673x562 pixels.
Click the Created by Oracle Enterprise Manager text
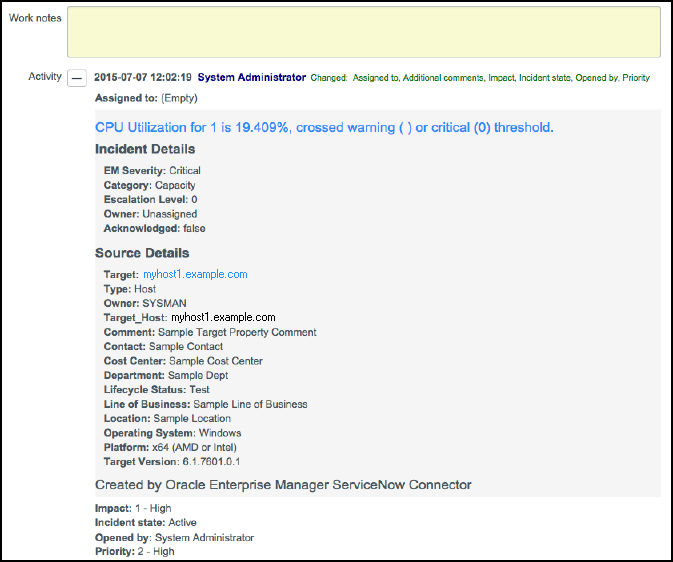coord(283,485)
